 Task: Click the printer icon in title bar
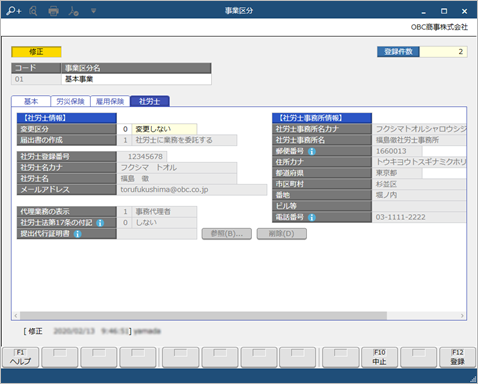point(53,11)
